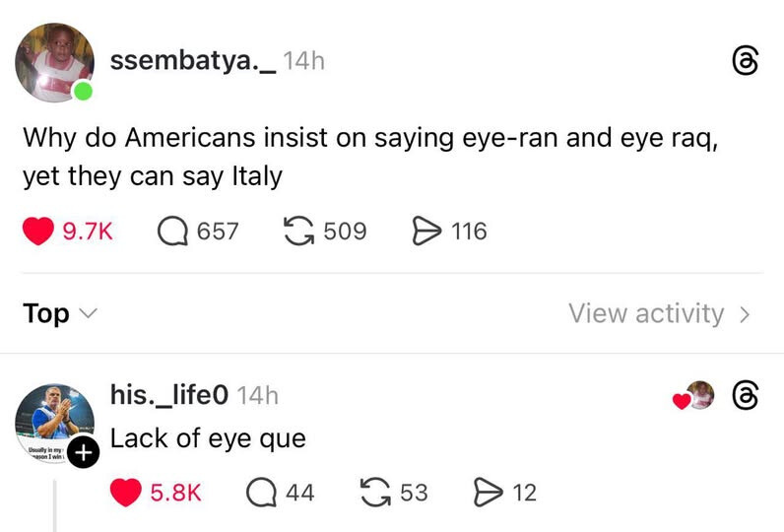784x532 pixels.
Task: Tap the Threads logo beside ssembatya._ post
Action: pyautogui.click(x=745, y=61)
